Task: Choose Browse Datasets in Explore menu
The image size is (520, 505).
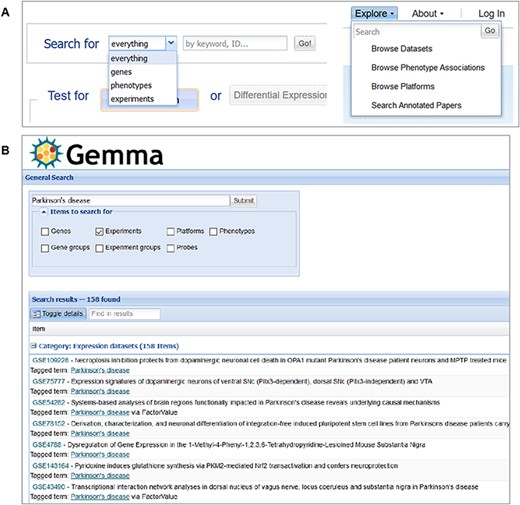Action: [x=402, y=49]
